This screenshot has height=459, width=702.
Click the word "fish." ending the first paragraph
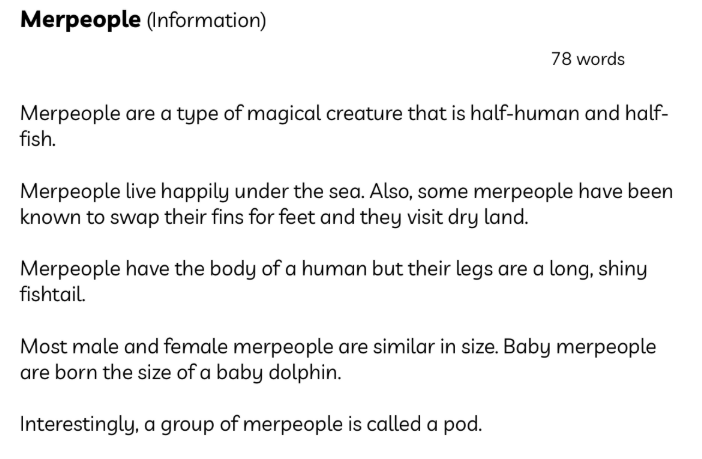pos(38,138)
